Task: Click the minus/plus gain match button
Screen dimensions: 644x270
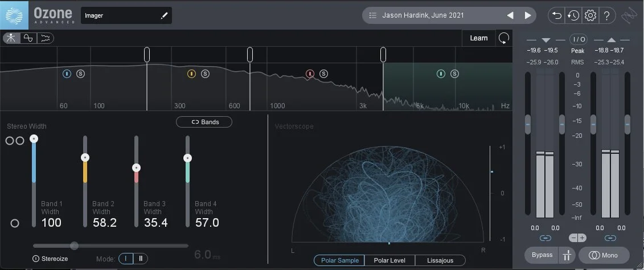Action: [577, 238]
